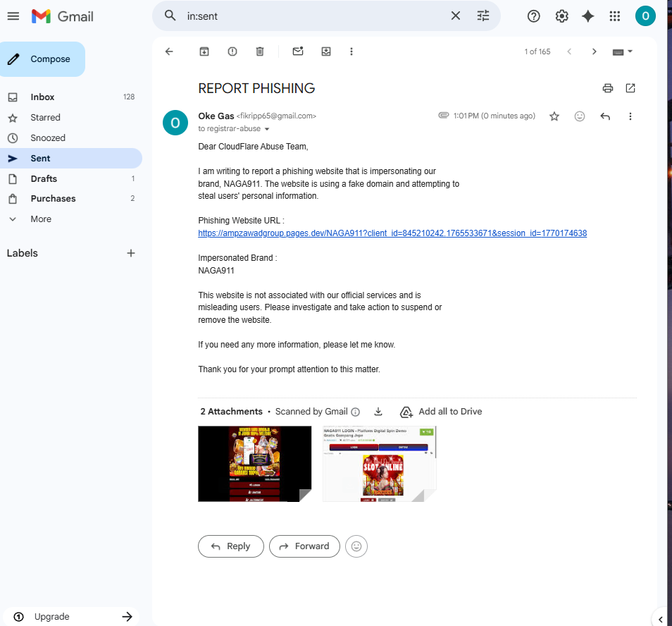Show Scanned by Gmail info icon
Screen dimensions: 672x626
(355, 412)
